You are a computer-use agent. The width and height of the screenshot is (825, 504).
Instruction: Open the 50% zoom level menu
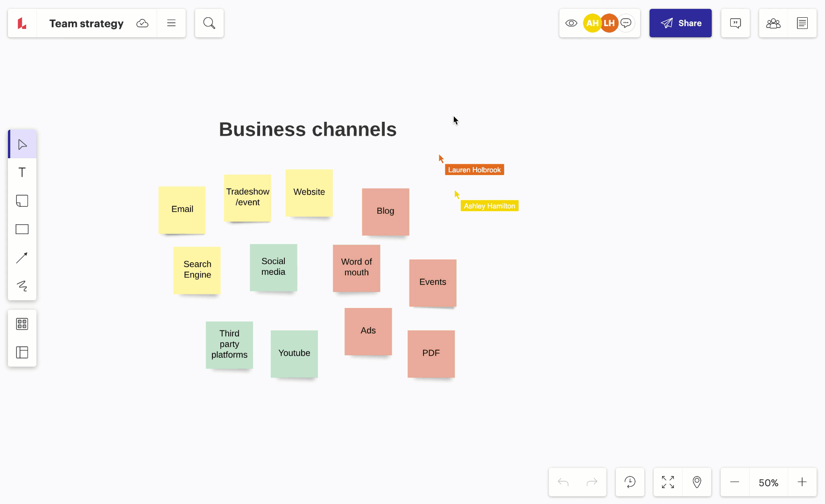click(768, 483)
